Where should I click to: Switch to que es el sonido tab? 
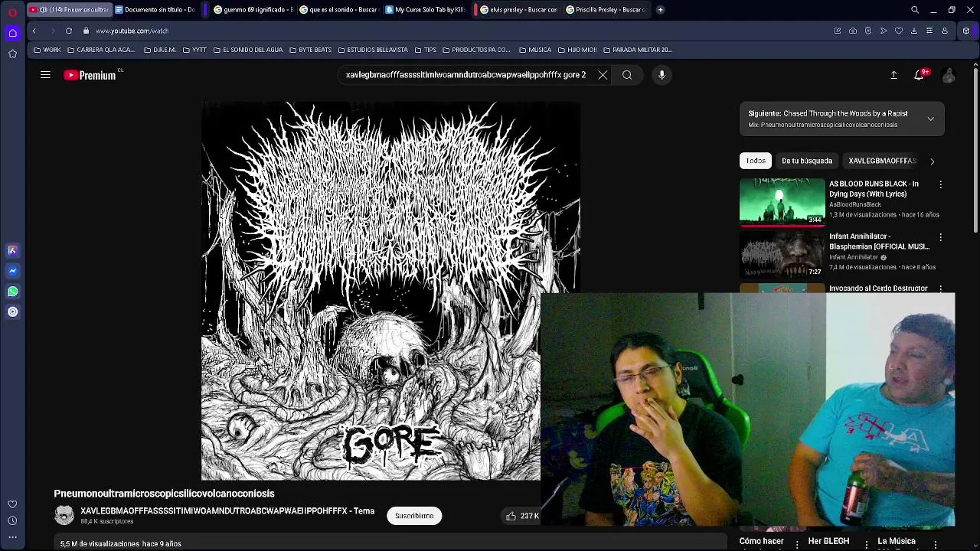(x=340, y=10)
